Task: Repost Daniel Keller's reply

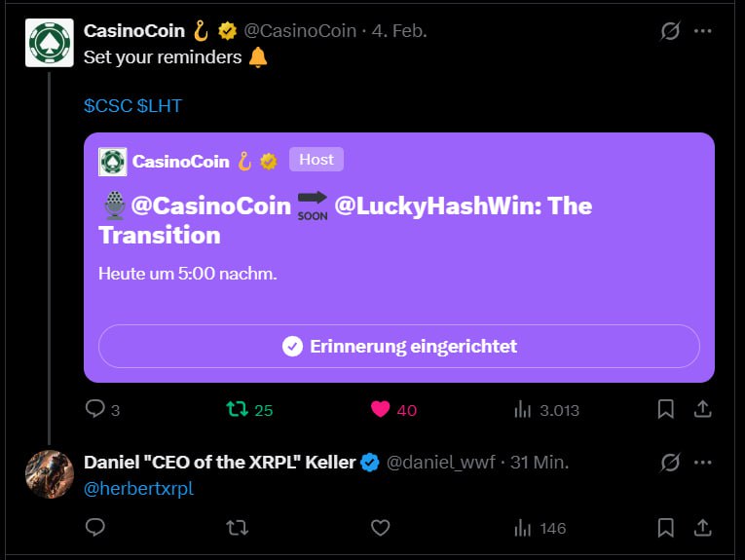Action: pos(237,528)
